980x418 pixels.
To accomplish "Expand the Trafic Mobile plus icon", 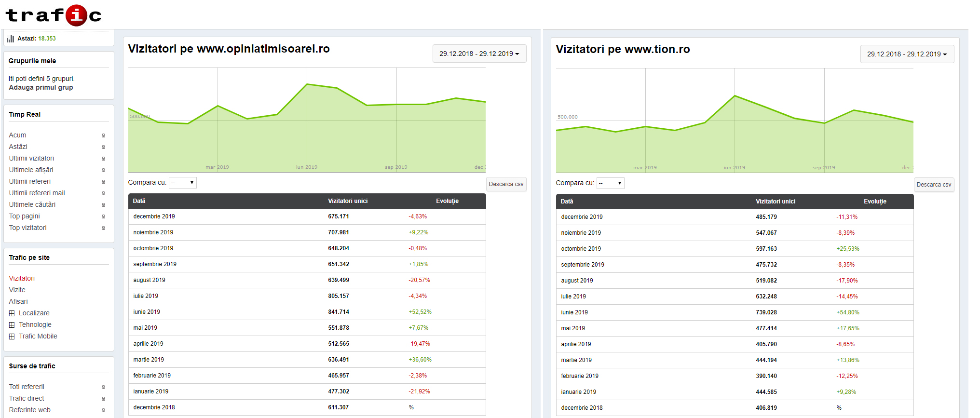I will (12, 337).
